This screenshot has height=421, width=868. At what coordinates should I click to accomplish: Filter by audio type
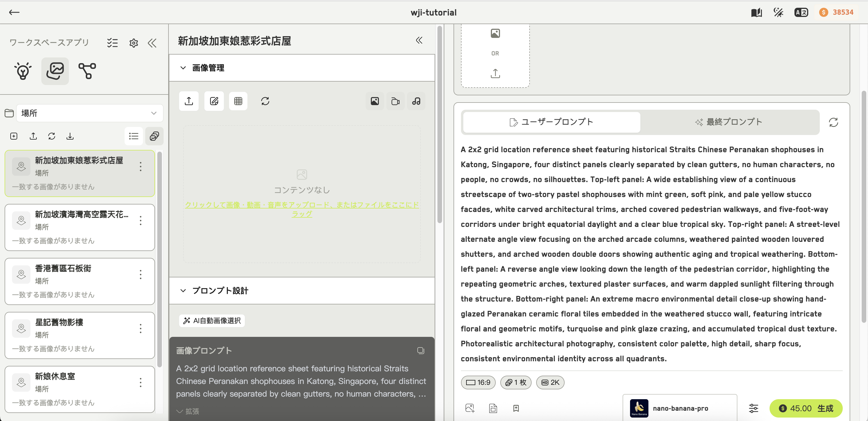[416, 101]
